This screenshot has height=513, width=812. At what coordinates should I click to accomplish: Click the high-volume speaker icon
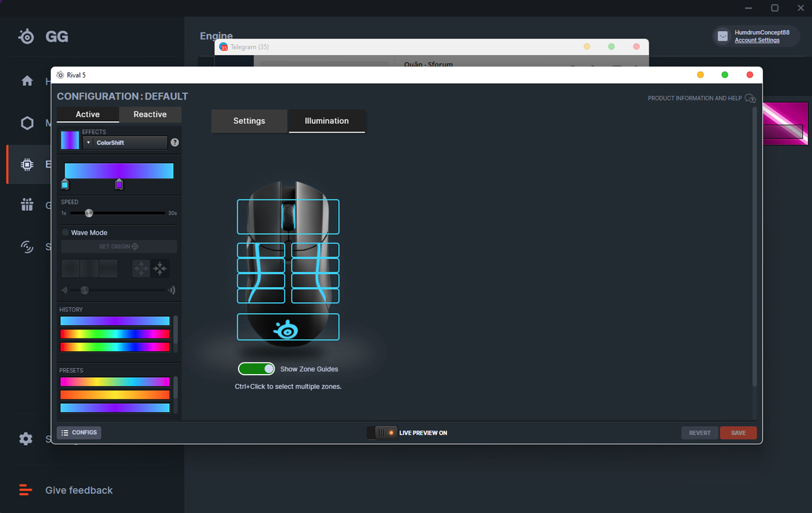[x=171, y=290]
